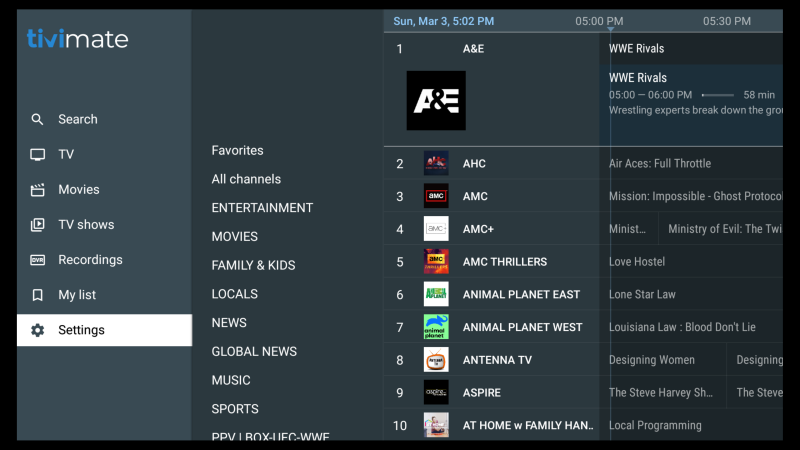
Task: Select the Favorites group
Action: tap(237, 151)
